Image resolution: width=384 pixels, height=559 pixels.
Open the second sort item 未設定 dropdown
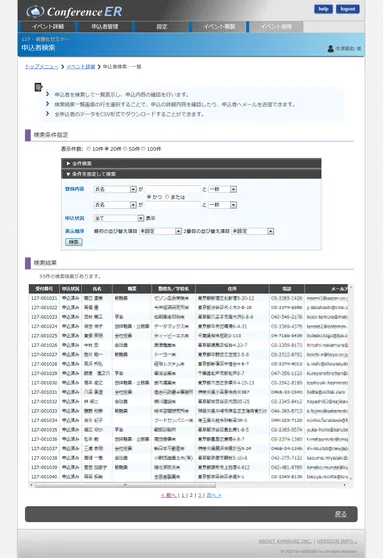point(253,231)
